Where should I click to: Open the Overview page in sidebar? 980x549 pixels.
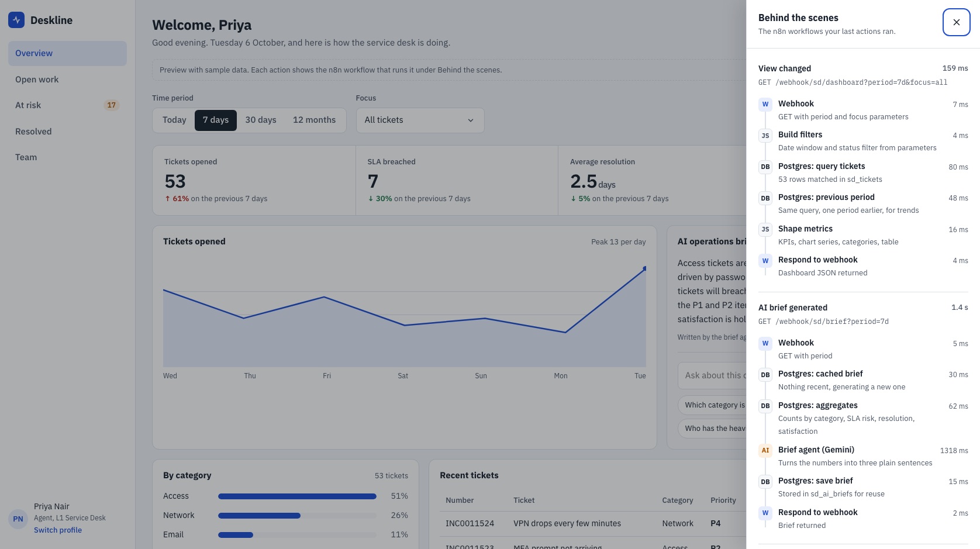coord(67,53)
